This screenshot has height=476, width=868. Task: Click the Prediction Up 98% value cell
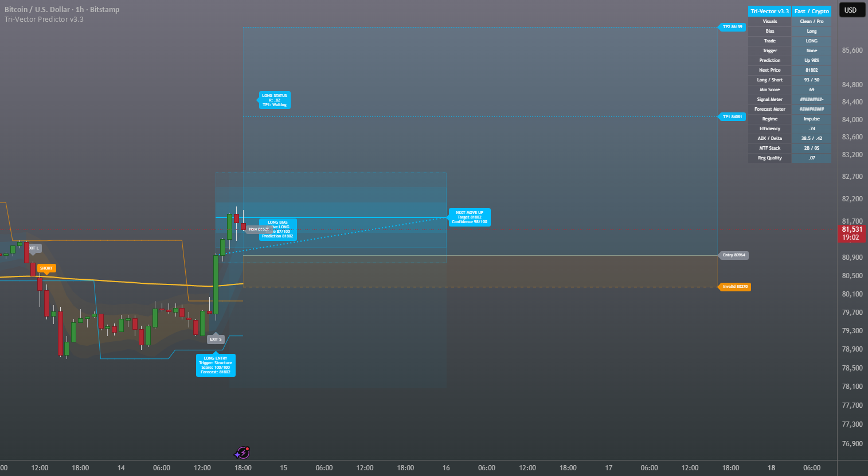click(811, 60)
